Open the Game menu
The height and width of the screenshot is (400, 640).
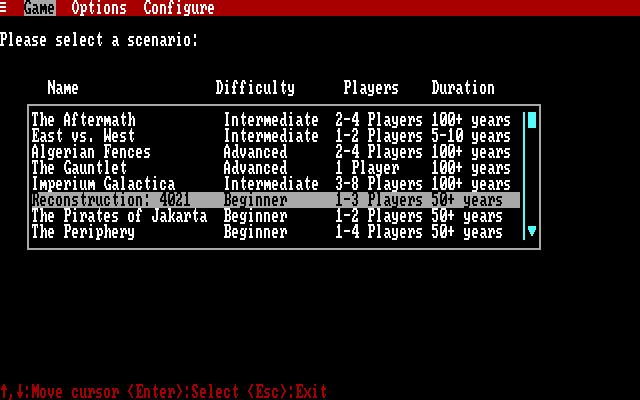[40, 8]
